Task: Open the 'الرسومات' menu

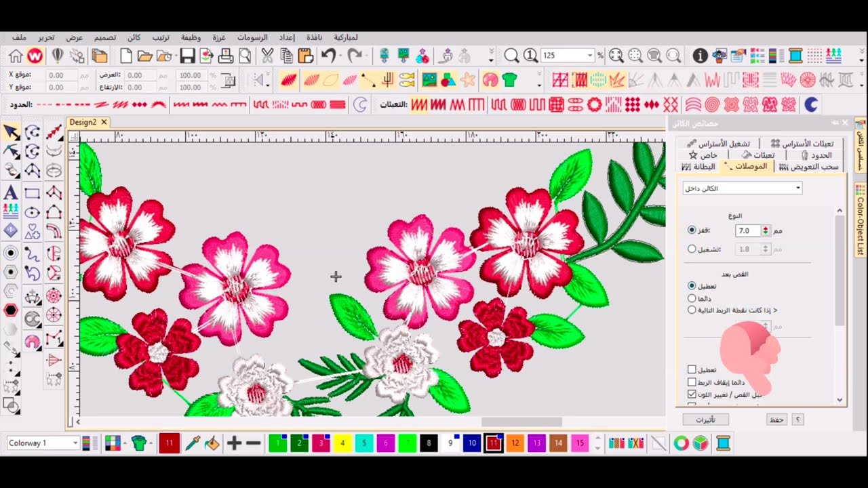Action: click(x=252, y=37)
